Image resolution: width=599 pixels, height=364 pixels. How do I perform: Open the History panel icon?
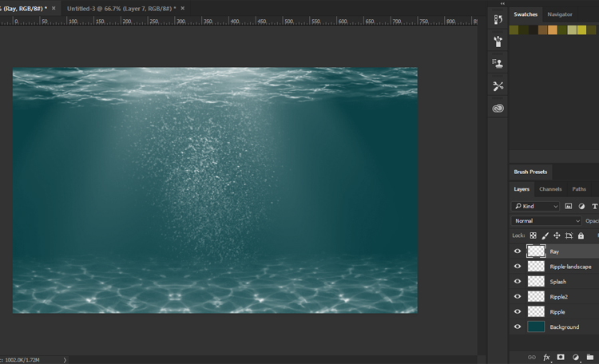[498, 20]
